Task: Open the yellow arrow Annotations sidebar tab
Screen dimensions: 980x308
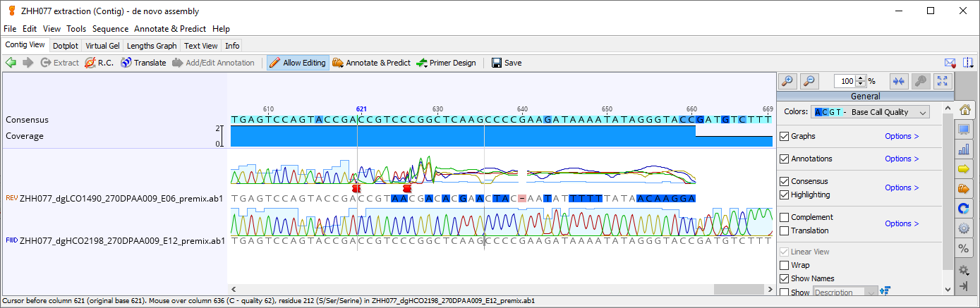Action: click(964, 169)
